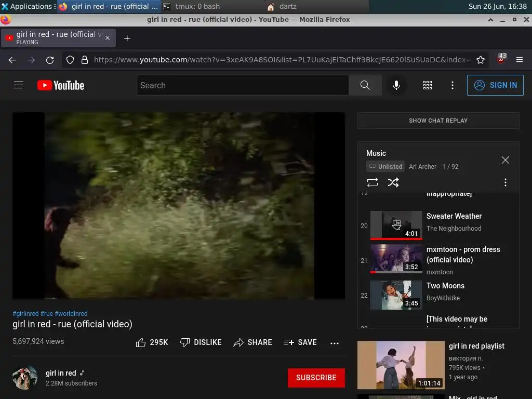Click the DISLIKE button
The width and height of the screenshot is (532, 399).
pyautogui.click(x=201, y=342)
